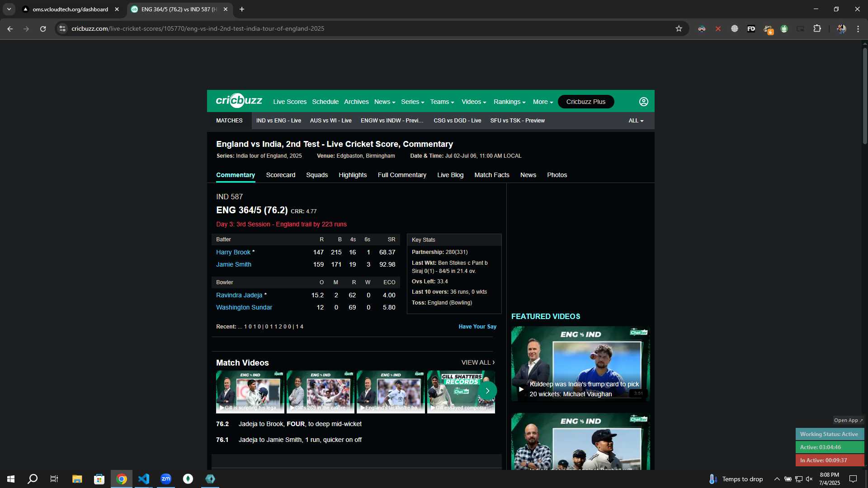The image size is (868, 488).
Task: Open Live Scores page
Action: click(290, 102)
